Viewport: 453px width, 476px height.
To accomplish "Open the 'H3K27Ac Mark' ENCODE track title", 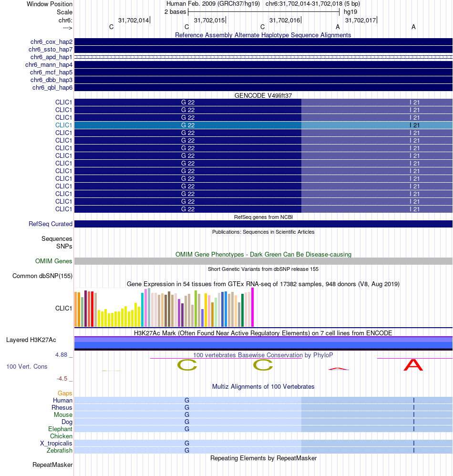I will [x=263, y=333].
